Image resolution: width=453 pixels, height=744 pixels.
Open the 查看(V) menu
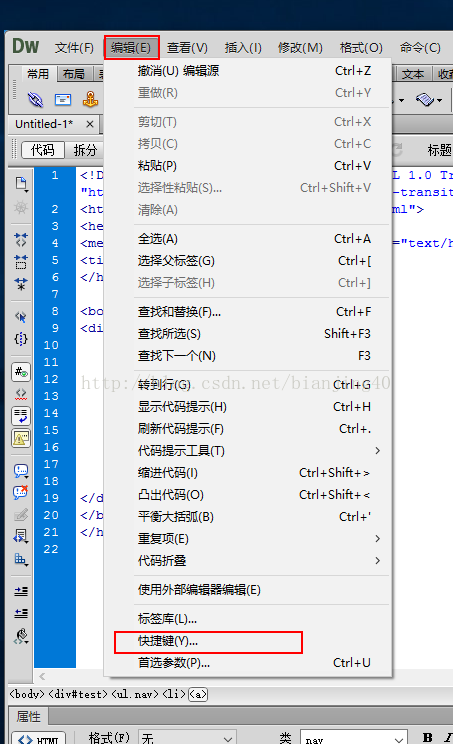[187, 47]
